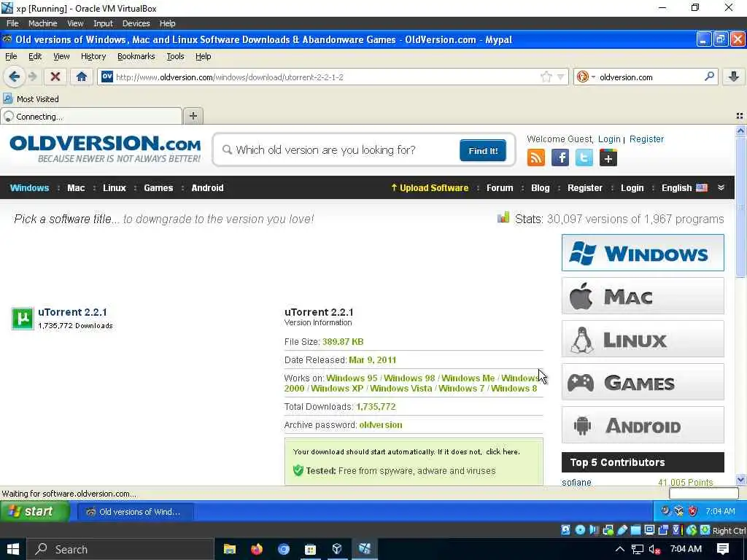Screen dimensions: 747x560
Task: Open the Windows host Start button
Action: (13, 549)
